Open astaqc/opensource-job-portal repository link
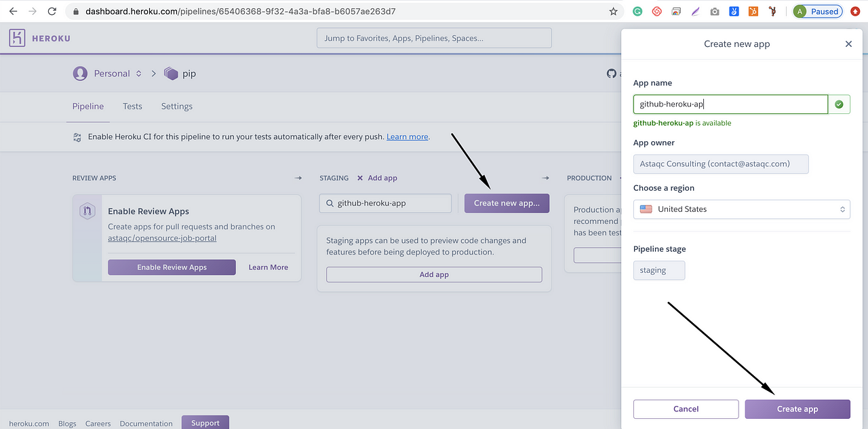The image size is (868, 429). 162,238
